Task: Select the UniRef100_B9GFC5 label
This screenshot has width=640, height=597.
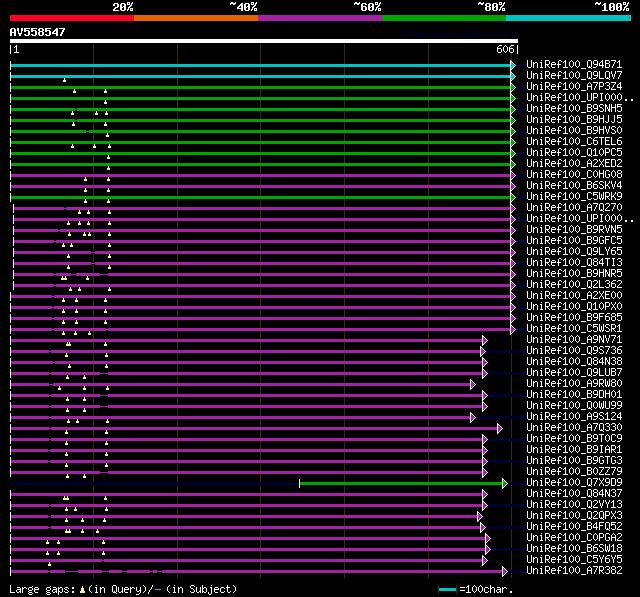Action: click(574, 241)
